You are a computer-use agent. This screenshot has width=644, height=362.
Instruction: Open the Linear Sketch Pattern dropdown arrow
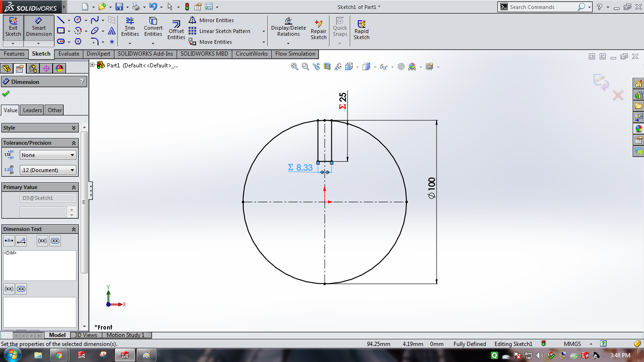click(263, 31)
